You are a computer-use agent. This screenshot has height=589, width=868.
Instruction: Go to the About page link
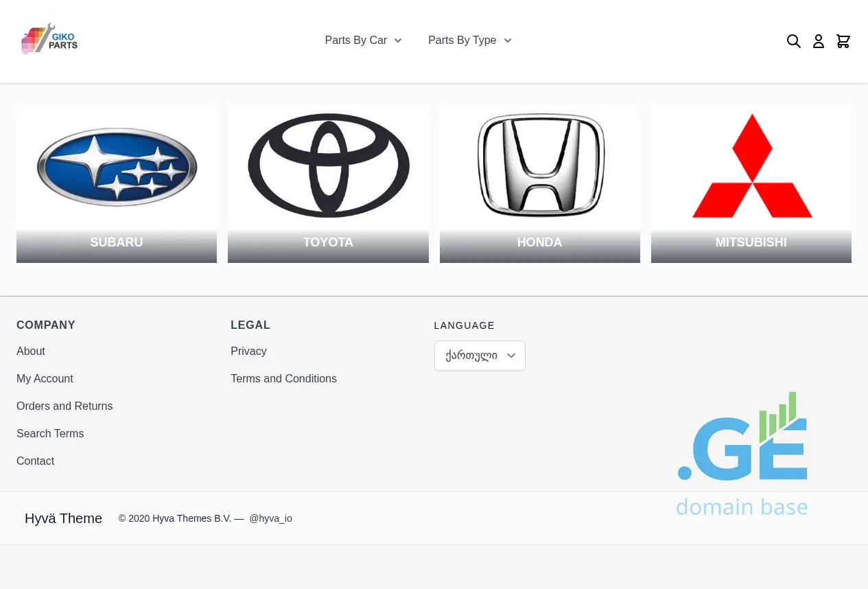click(x=31, y=351)
